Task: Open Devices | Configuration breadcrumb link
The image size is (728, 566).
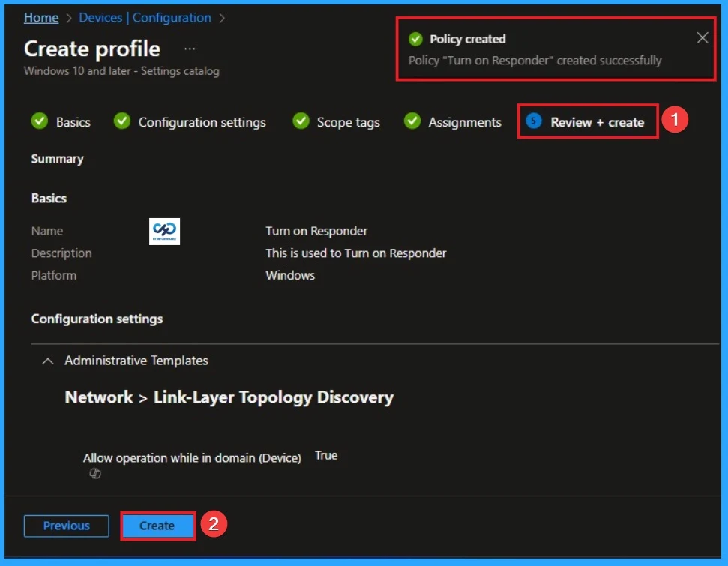Action: click(x=145, y=17)
